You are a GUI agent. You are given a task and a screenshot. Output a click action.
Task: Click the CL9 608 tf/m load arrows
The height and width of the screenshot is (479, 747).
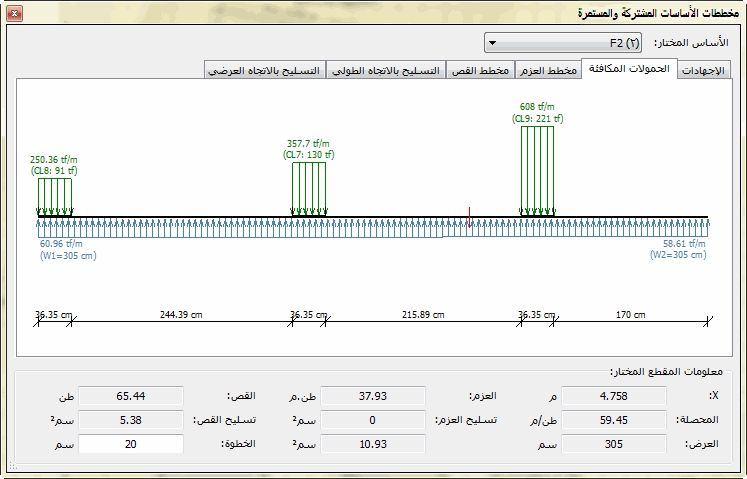pyautogui.click(x=537, y=169)
